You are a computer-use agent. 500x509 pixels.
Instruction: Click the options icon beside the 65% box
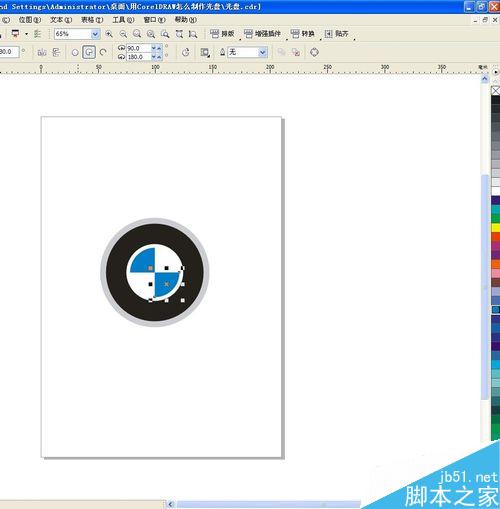(x=37, y=34)
